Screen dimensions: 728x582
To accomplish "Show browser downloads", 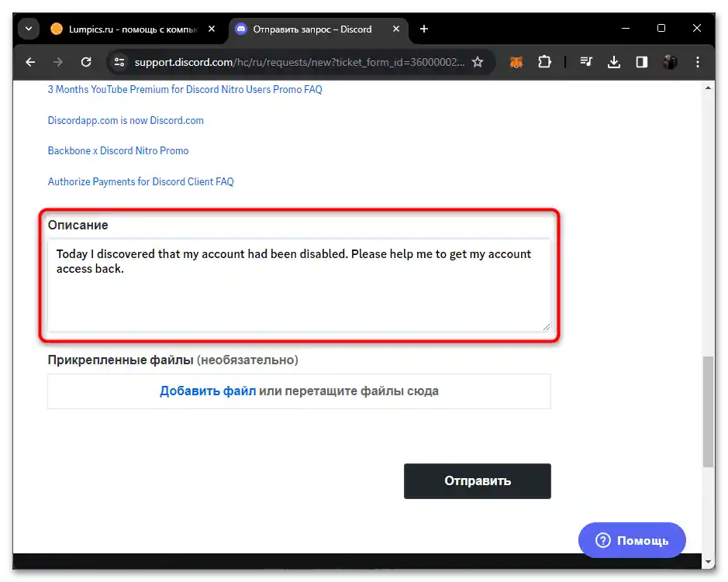I will (x=614, y=62).
